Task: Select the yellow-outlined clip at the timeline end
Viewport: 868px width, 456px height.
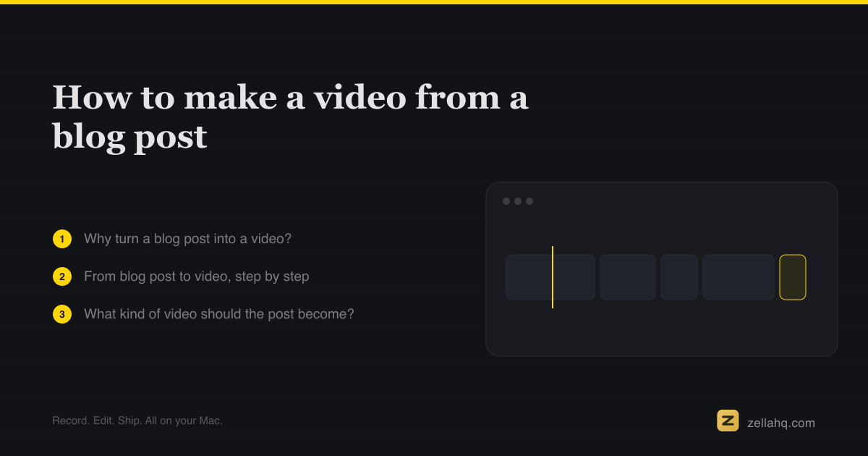Action: pyautogui.click(x=793, y=277)
